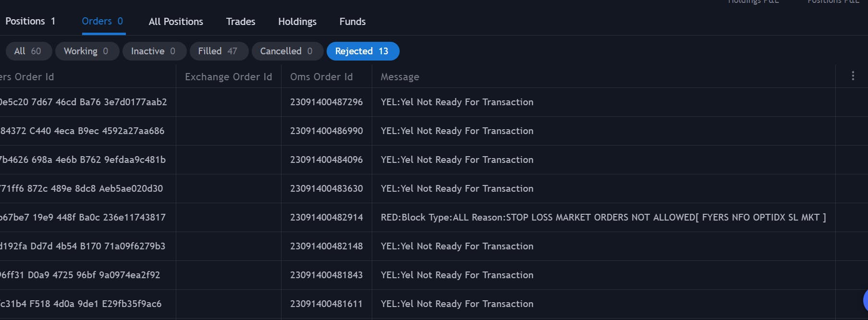Open the All Positions tab
The image size is (868, 320).
click(176, 22)
